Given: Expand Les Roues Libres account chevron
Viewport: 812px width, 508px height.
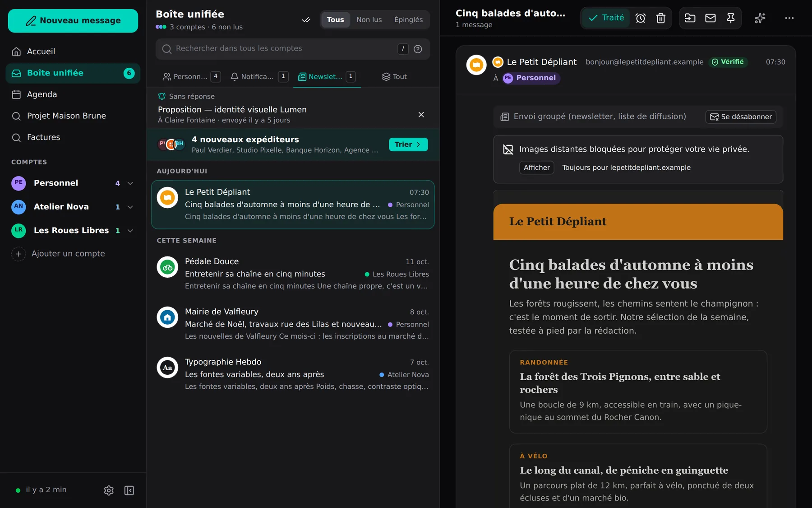Looking at the screenshot, I should (x=130, y=231).
